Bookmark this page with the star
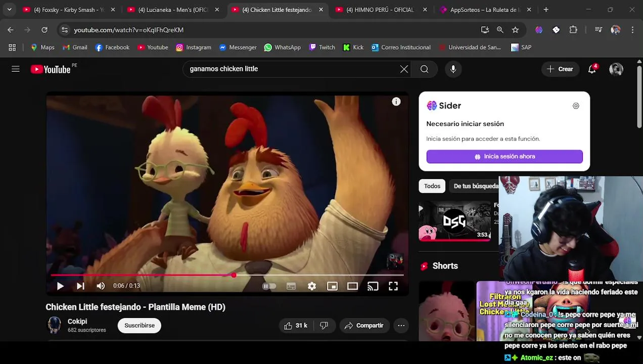Viewport: 643px width, 364px height. point(515,30)
